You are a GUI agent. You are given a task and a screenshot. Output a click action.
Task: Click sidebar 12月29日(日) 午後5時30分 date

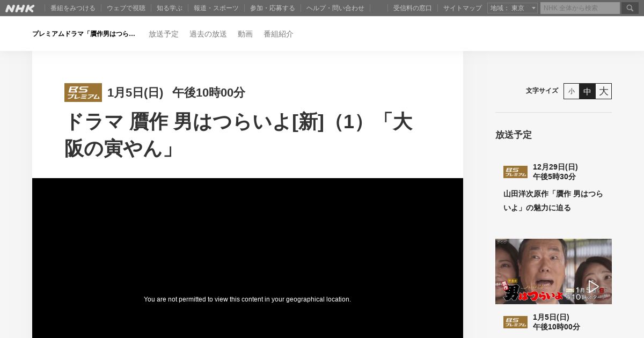click(x=555, y=172)
